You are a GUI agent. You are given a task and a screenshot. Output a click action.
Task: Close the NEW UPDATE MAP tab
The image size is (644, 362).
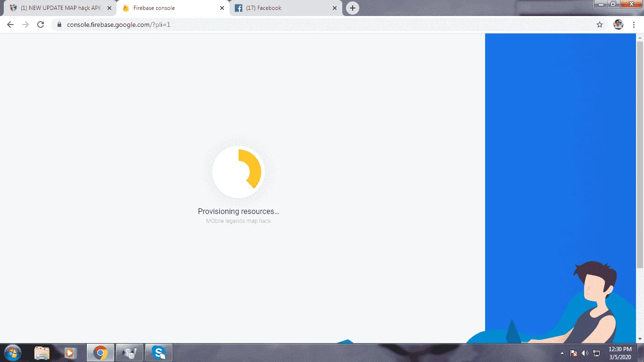[109, 8]
